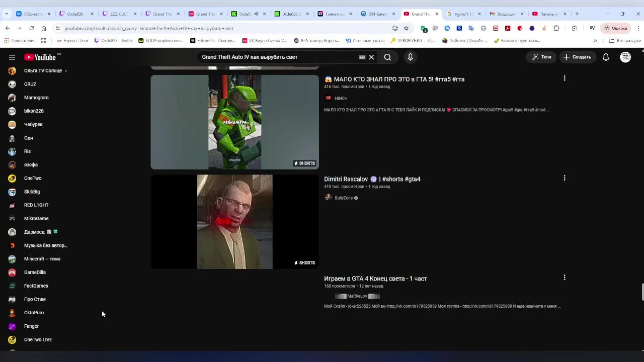The height and width of the screenshot is (362, 644).
Task: Bookmark this page with the star
Action: click(406, 28)
